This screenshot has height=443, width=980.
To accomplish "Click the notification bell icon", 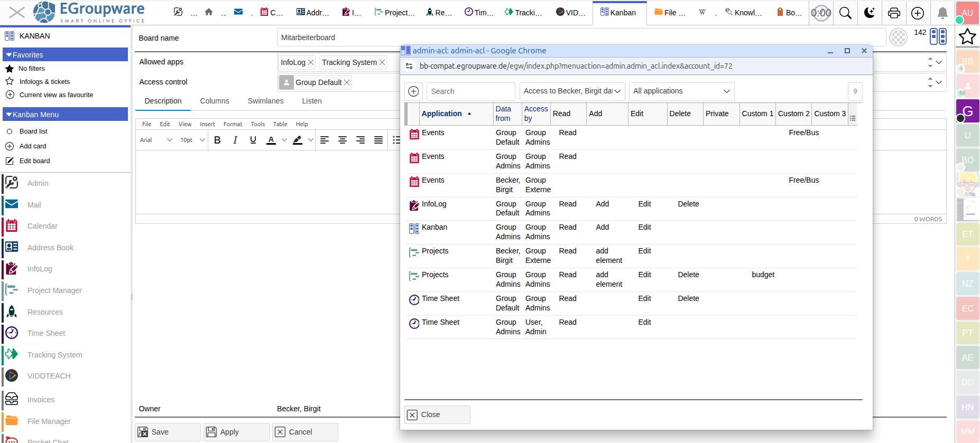I will (942, 13).
